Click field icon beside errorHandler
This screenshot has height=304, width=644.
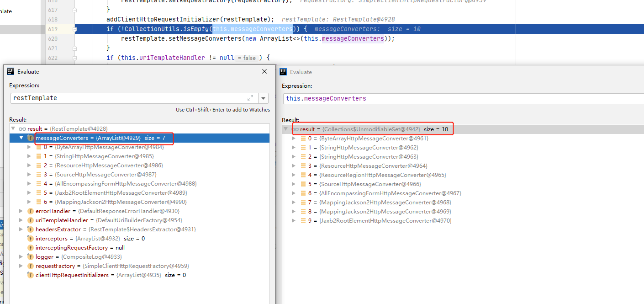[31, 211]
